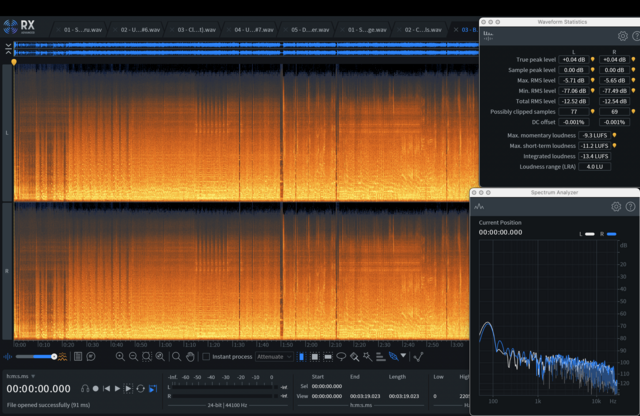Click the waveform view icon beside opacity slider
640x416 pixels.
click(x=8, y=357)
